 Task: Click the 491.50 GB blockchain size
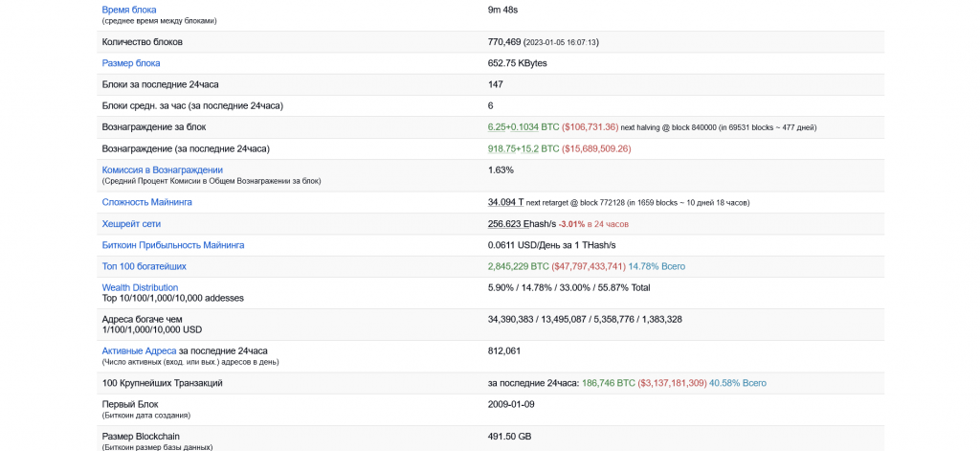[508, 437]
